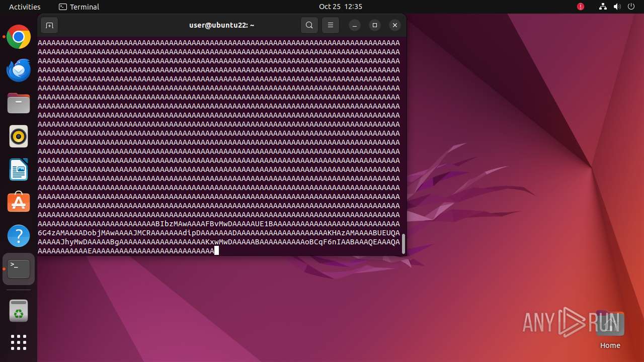Open a new terminal tab
This screenshot has width=644, height=362.
[x=49, y=25]
